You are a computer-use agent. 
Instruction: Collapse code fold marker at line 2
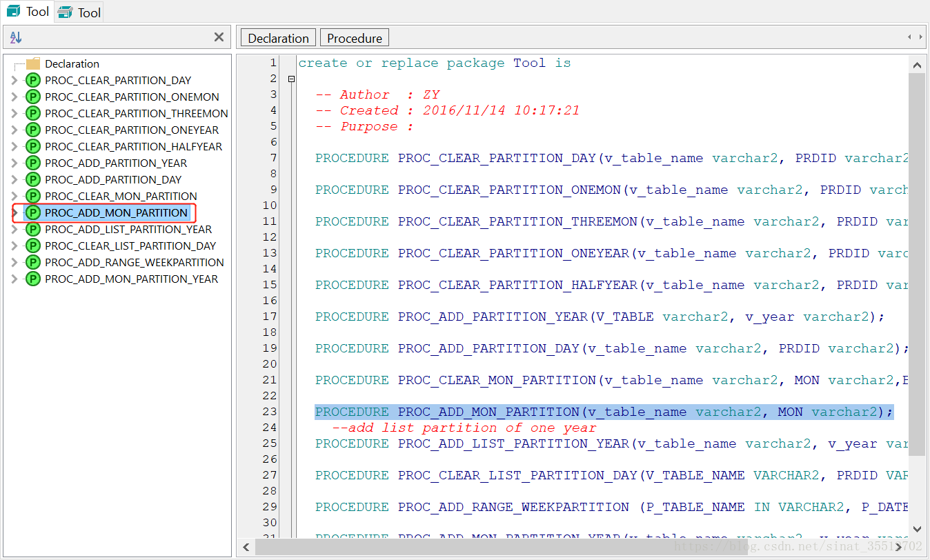pos(292,79)
